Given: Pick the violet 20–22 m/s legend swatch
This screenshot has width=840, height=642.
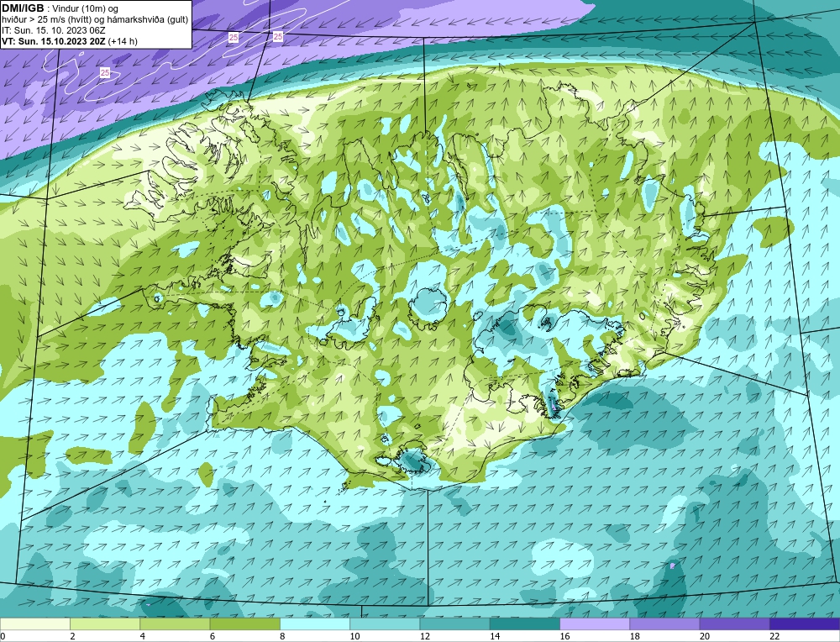Looking at the screenshot, I should click(734, 624).
